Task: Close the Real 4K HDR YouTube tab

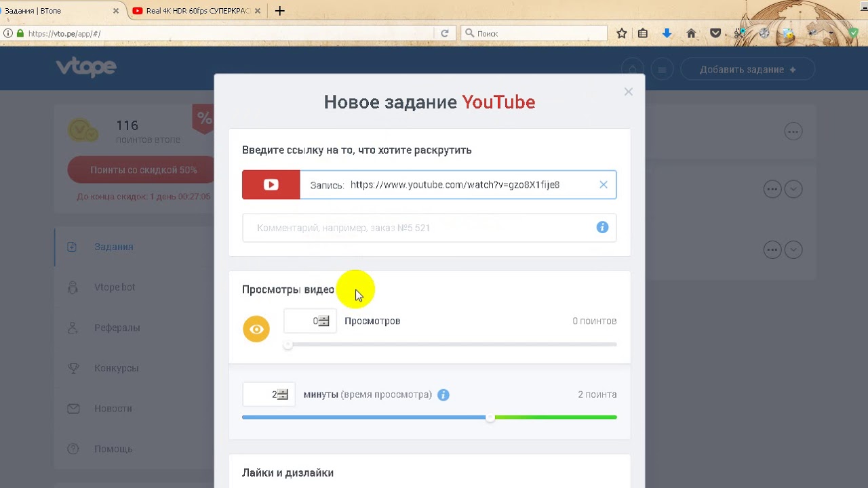Action: tap(258, 11)
